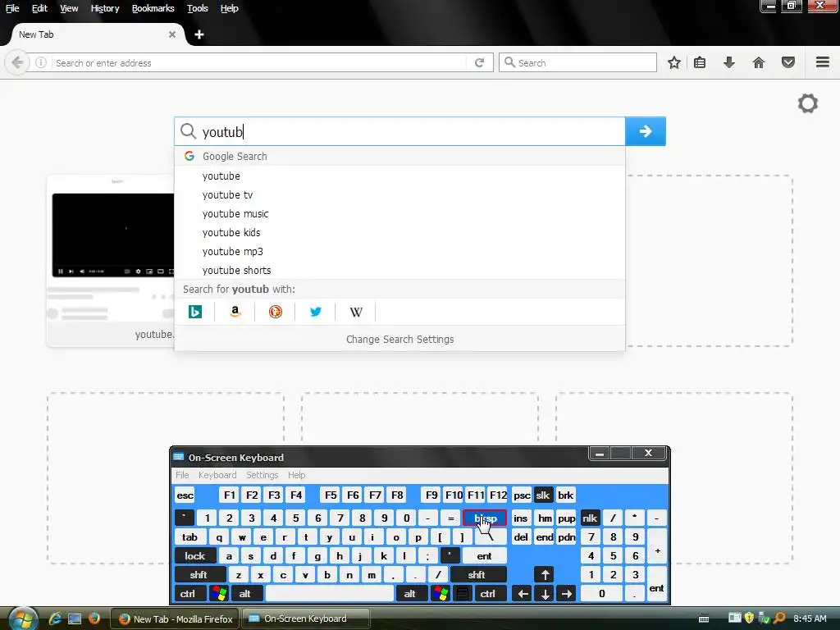Viewport: 840px width, 630px height.
Task: Choose the "youtube tv" suggestion
Action: pyautogui.click(x=399, y=194)
